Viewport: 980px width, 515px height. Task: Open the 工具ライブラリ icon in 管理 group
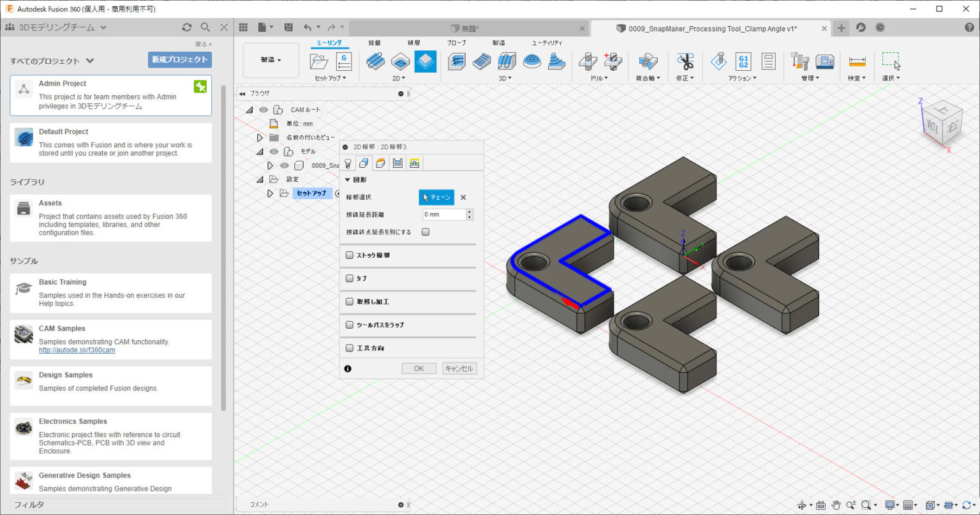pyautogui.click(x=799, y=61)
